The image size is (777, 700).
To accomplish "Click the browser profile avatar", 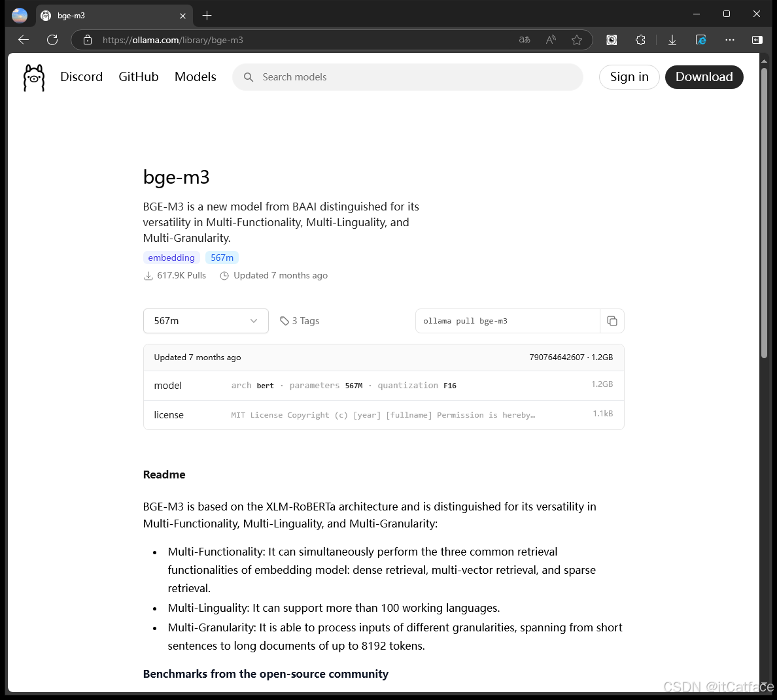I will pyautogui.click(x=20, y=15).
